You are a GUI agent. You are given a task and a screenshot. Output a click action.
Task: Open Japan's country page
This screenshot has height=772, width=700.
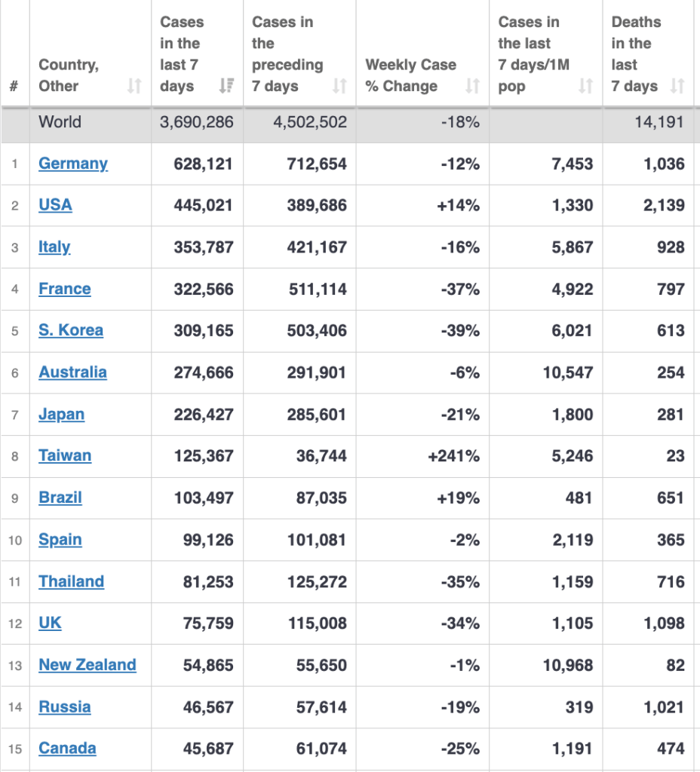tap(61, 415)
